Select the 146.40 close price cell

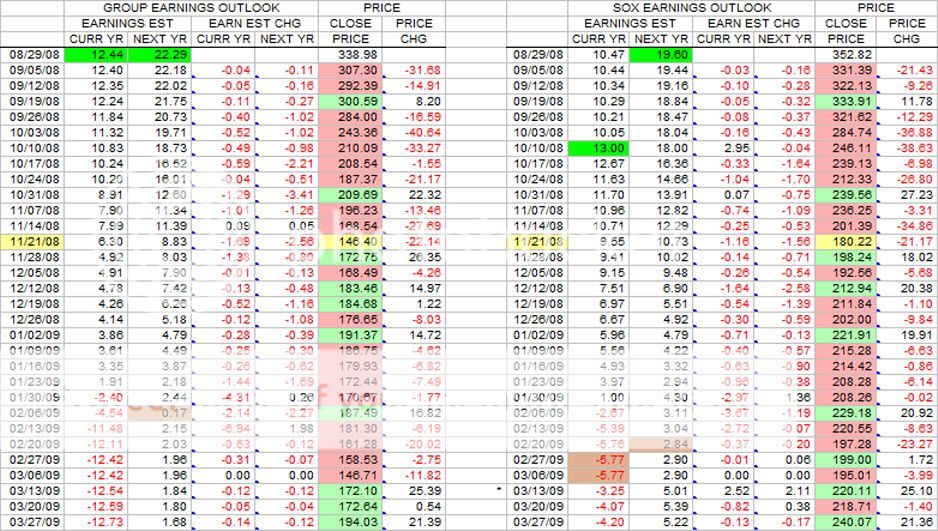point(349,243)
